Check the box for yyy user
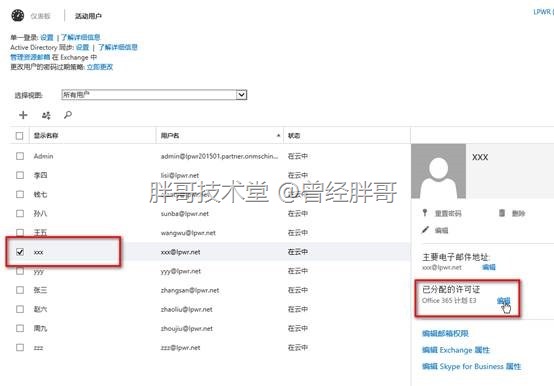The image size is (554, 386). [20, 271]
